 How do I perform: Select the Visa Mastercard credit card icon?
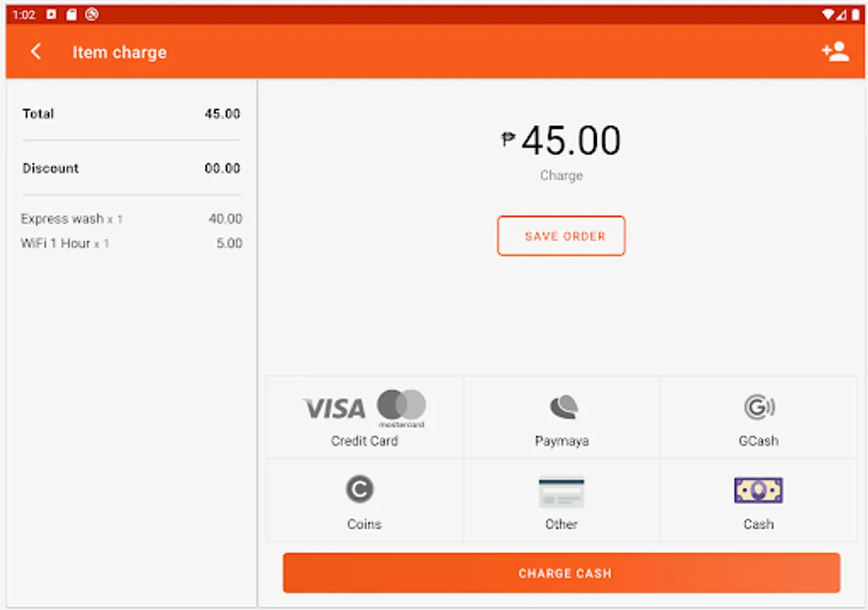pos(364,408)
